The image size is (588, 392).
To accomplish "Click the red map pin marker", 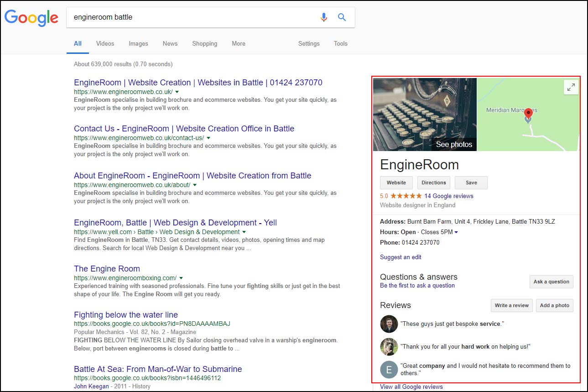I will (x=528, y=114).
